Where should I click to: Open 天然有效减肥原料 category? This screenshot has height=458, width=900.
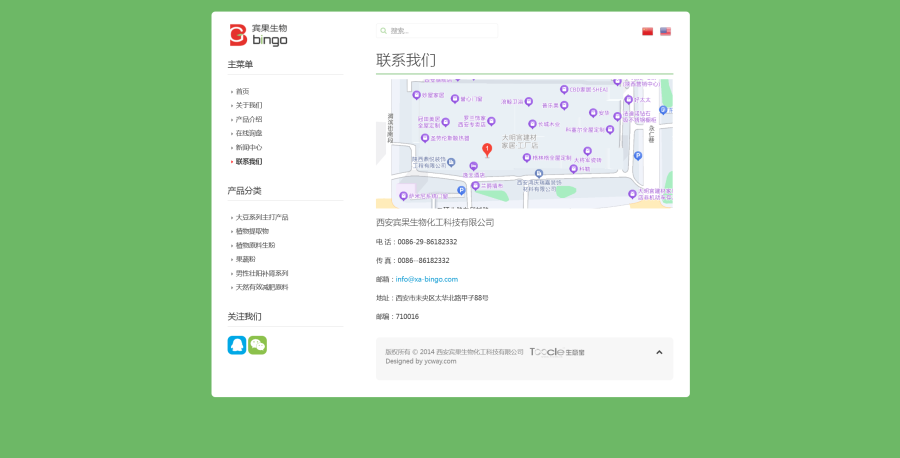pyautogui.click(x=262, y=288)
